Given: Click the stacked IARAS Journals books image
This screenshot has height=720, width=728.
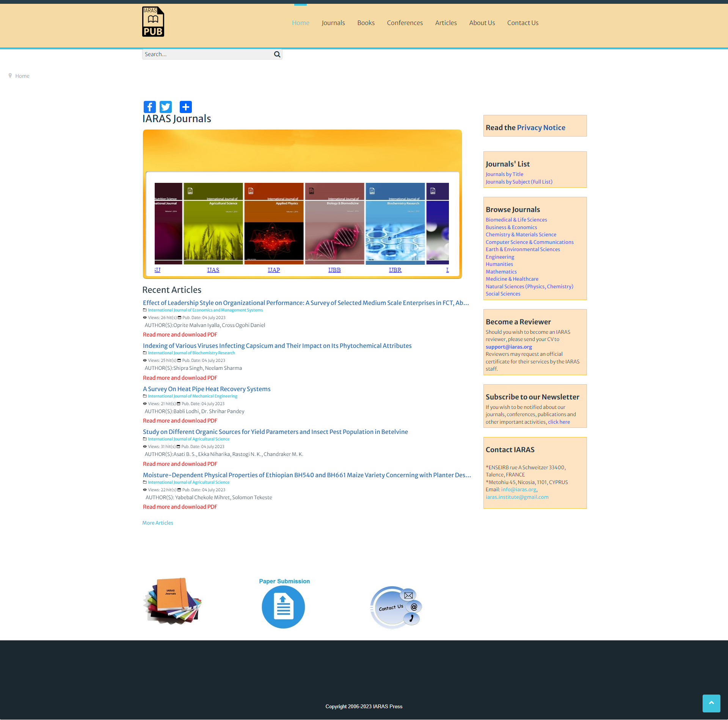Looking at the screenshot, I should (173, 601).
